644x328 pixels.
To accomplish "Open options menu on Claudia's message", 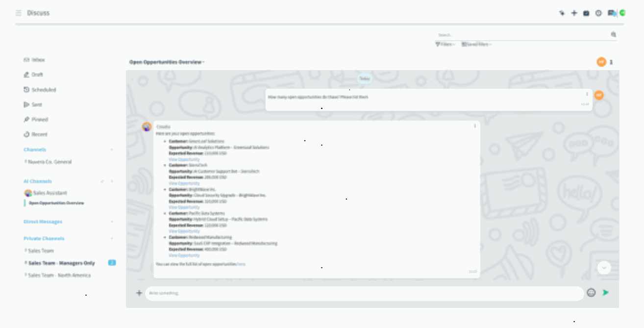I will pyautogui.click(x=474, y=126).
